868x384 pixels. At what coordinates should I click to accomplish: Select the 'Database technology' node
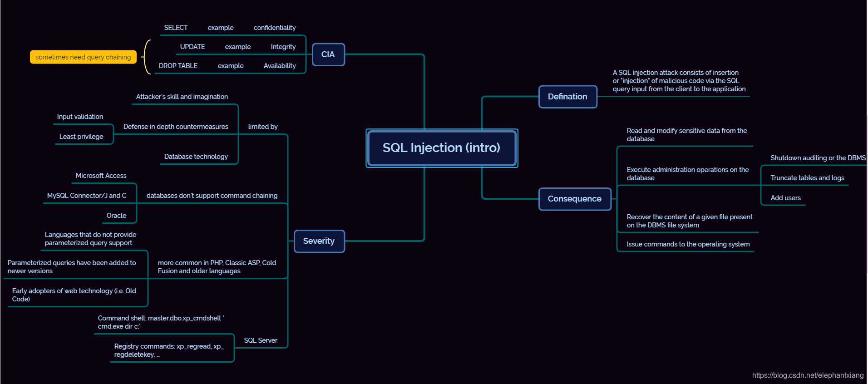point(196,157)
